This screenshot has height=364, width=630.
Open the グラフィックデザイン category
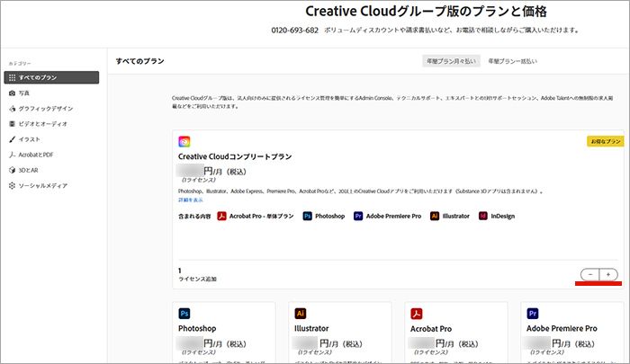[x=46, y=109]
